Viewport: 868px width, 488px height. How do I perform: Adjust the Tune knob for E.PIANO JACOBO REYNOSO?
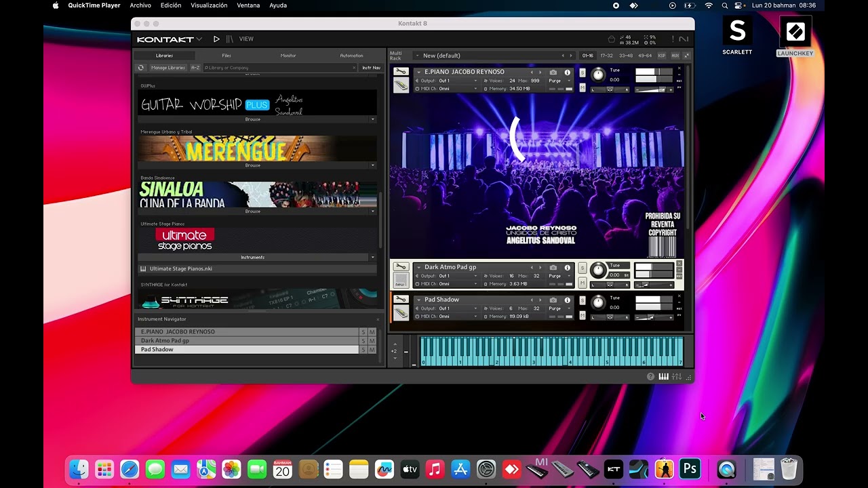(597, 75)
